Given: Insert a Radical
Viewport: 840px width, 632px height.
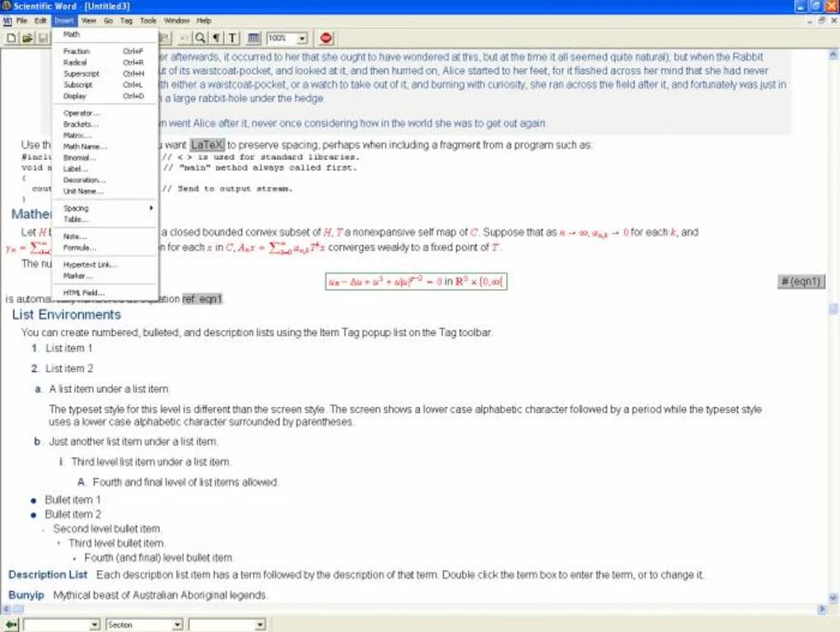Looking at the screenshot, I should pos(105,63).
